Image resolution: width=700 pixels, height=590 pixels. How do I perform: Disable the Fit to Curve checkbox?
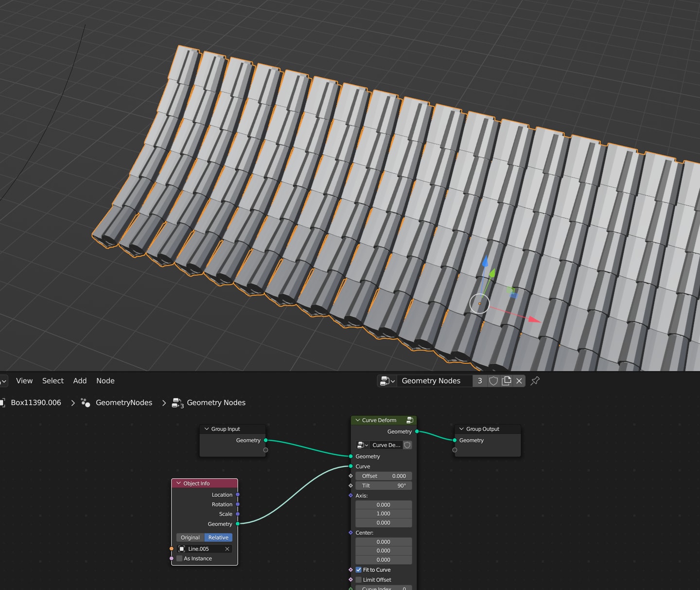point(359,570)
